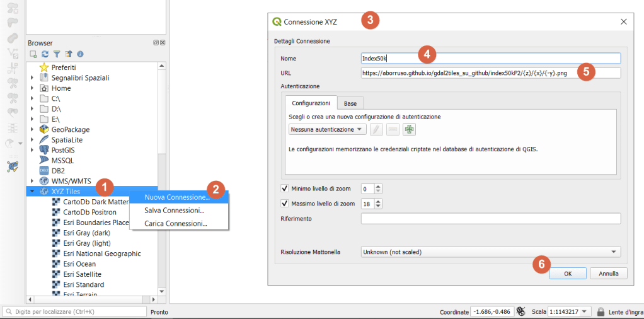Click the Esri Satellite tile layer icon
The width and height of the screenshot is (644, 319).
pos(57,274)
